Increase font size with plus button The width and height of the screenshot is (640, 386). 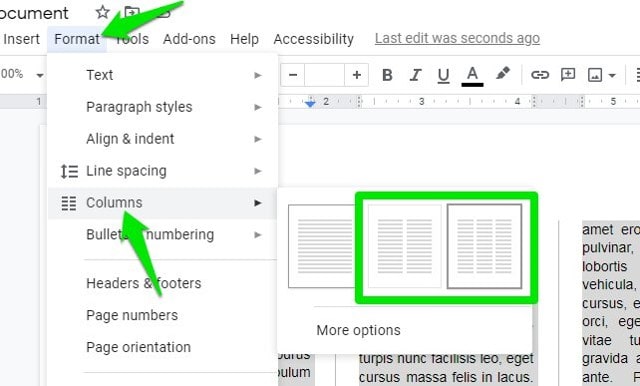point(356,75)
